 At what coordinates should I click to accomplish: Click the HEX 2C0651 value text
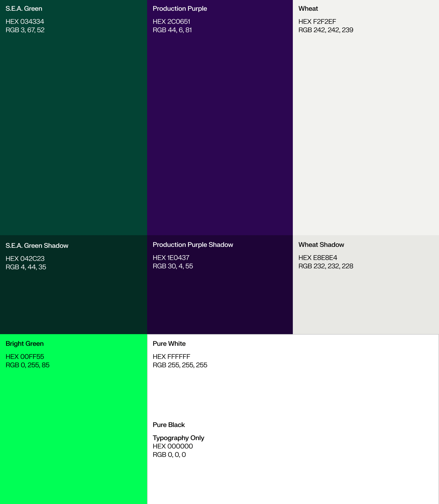[171, 21]
